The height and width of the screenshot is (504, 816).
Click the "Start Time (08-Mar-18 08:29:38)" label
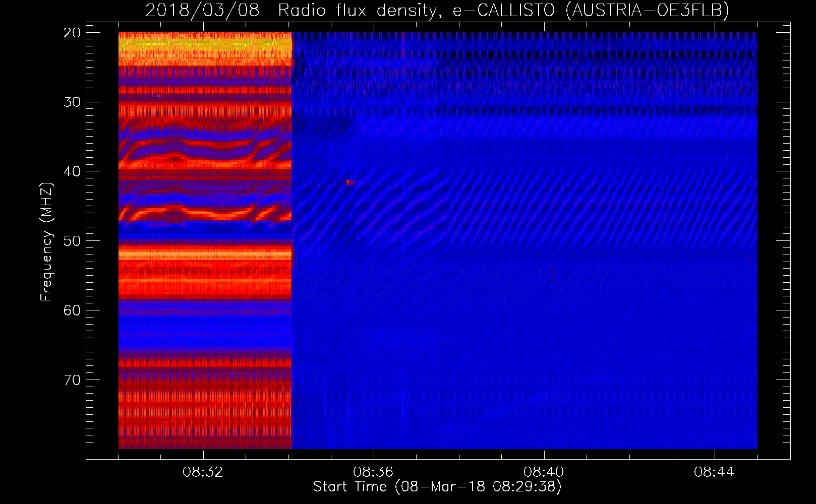437,487
